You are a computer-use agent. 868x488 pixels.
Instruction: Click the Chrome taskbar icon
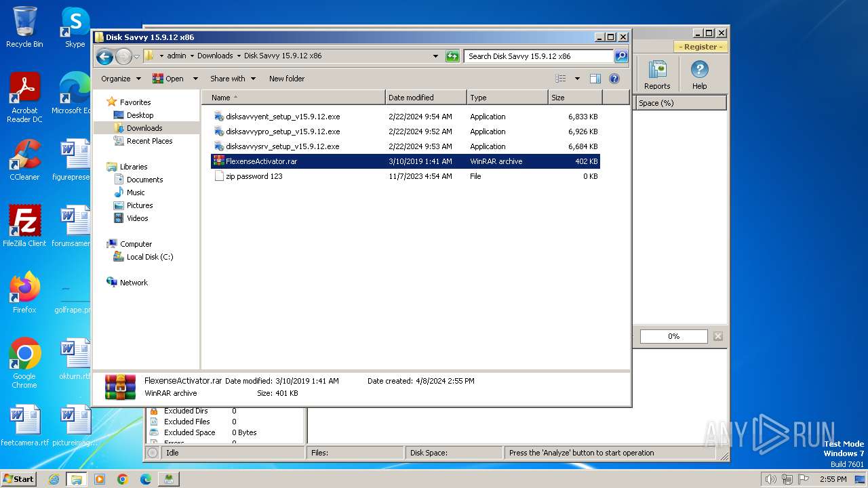click(122, 479)
